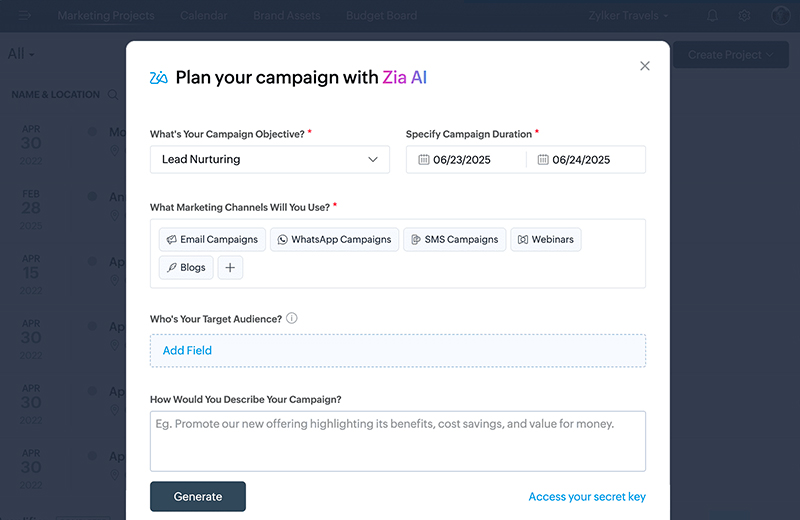Add another marketing channel with plus icon

coord(230,268)
